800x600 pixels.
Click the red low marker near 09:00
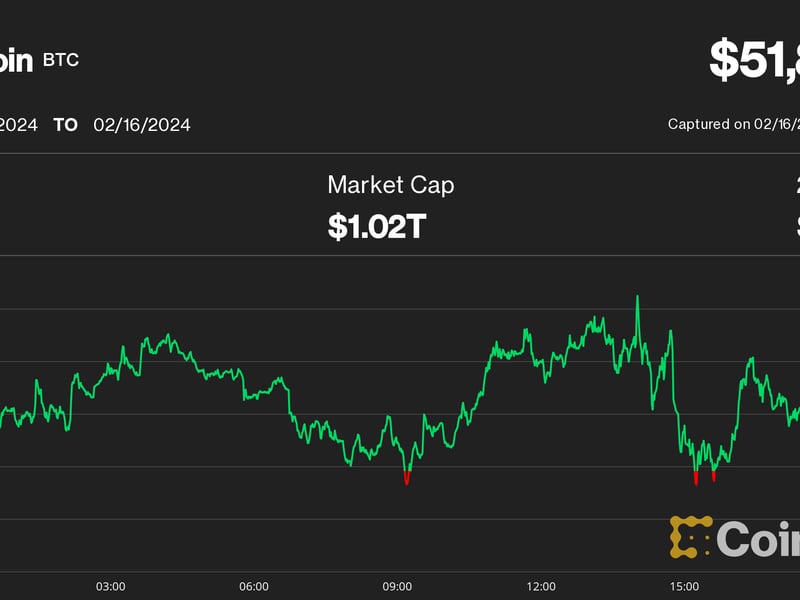coord(406,478)
